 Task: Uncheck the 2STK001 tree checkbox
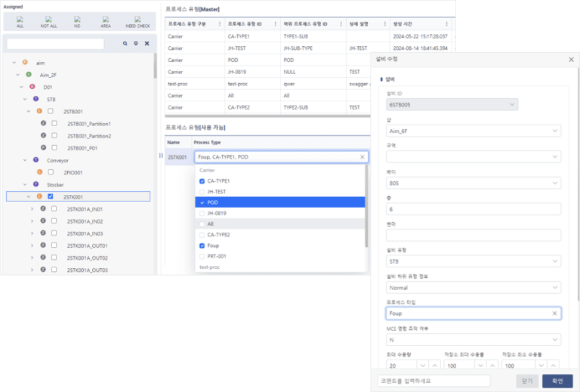pyautogui.click(x=51, y=196)
